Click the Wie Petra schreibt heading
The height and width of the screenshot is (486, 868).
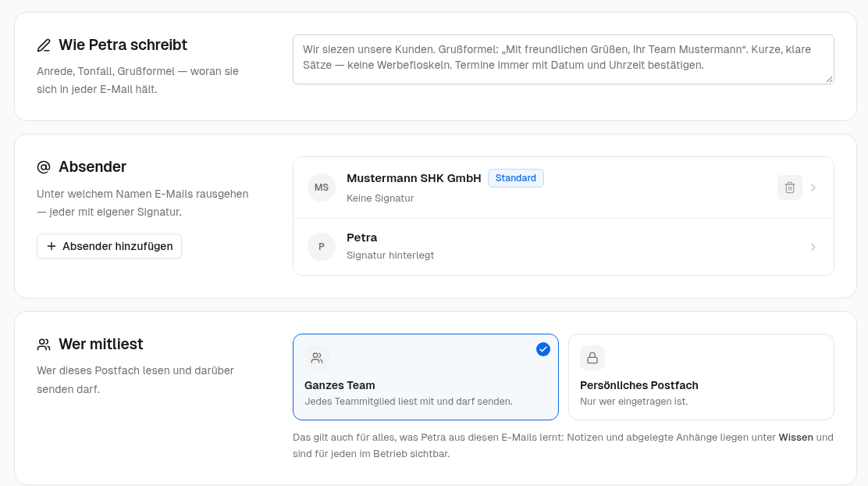123,45
